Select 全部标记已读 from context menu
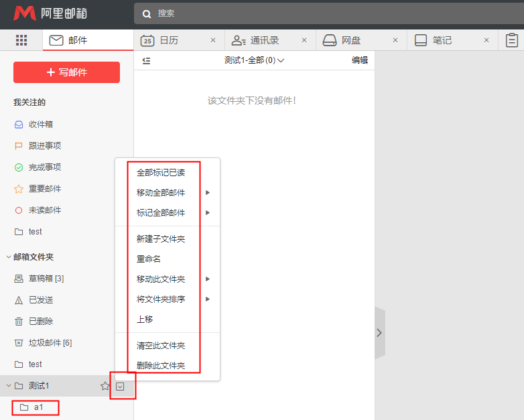This screenshot has height=420, width=524. (161, 173)
